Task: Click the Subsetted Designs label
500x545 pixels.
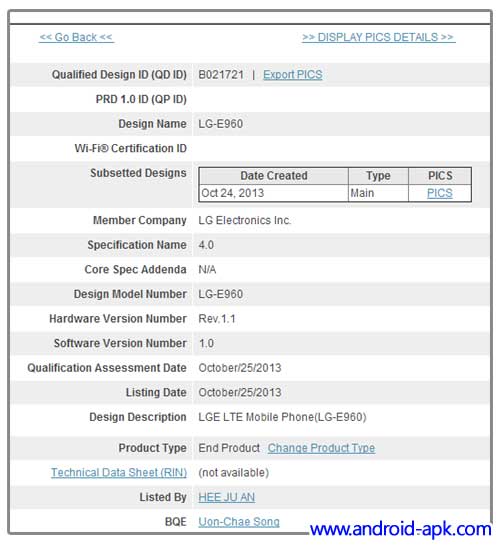Action: [x=138, y=173]
